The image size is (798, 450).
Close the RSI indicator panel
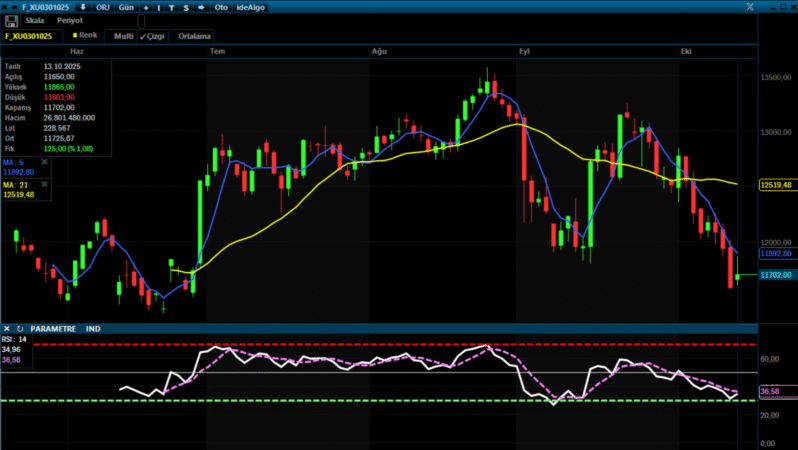(x=7, y=328)
